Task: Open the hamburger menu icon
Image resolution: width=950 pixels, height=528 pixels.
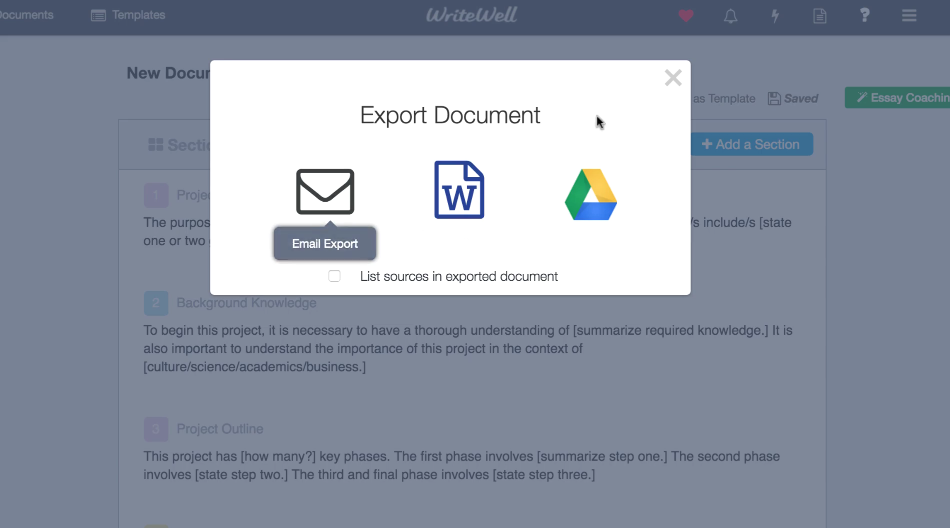Action: (x=909, y=15)
